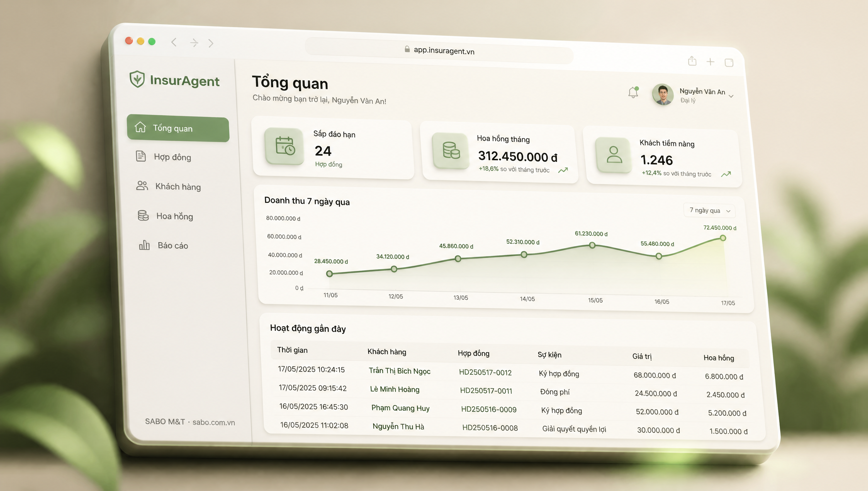Click the Sự kiện column header
Image resolution: width=868 pixels, height=491 pixels.
(x=550, y=355)
